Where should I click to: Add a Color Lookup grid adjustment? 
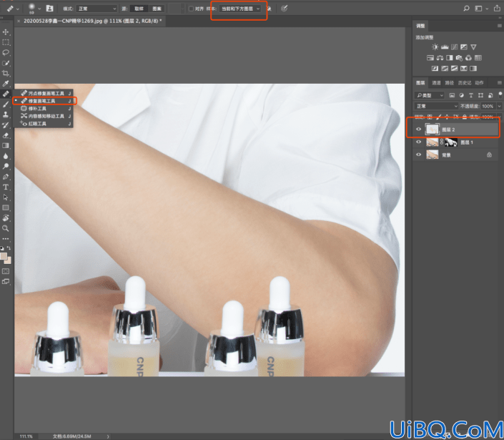478,58
